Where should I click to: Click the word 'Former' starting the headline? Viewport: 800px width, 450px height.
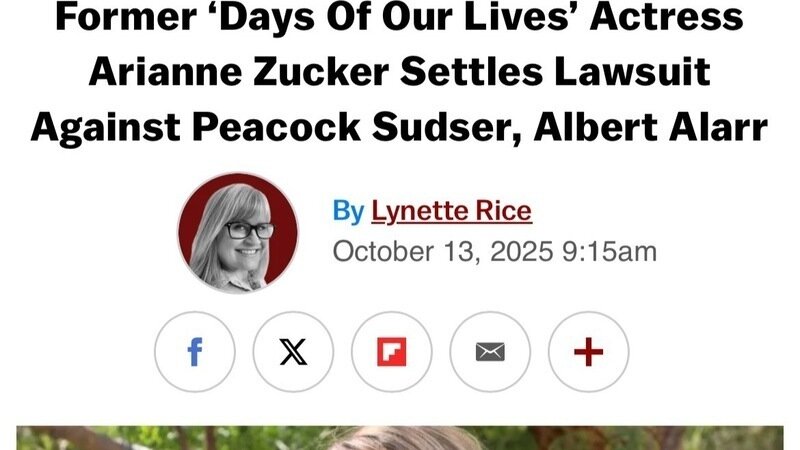click(126, 17)
